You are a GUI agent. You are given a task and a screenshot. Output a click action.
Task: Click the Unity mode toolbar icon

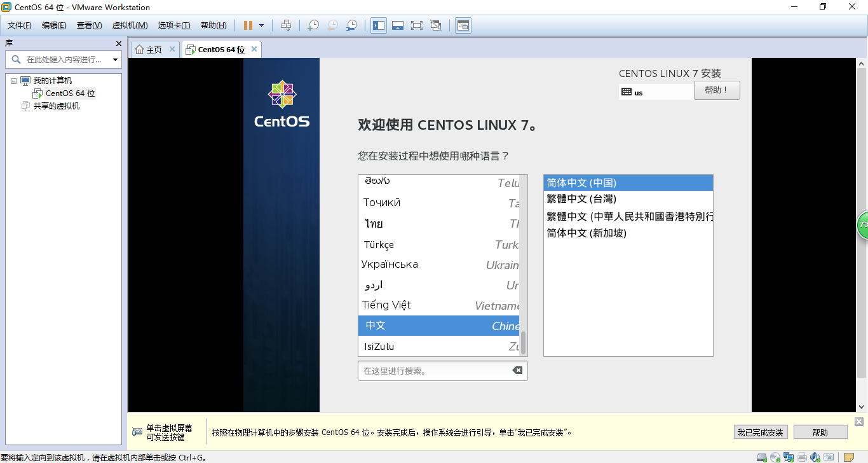[x=436, y=25]
